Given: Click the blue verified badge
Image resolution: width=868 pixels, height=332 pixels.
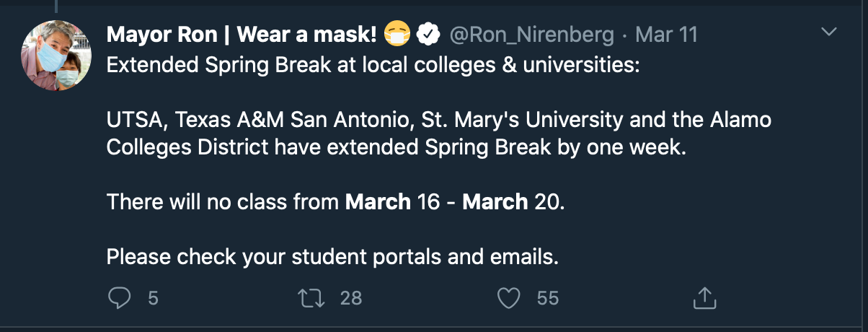Looking at the screenshot, I should coord(430,33).
